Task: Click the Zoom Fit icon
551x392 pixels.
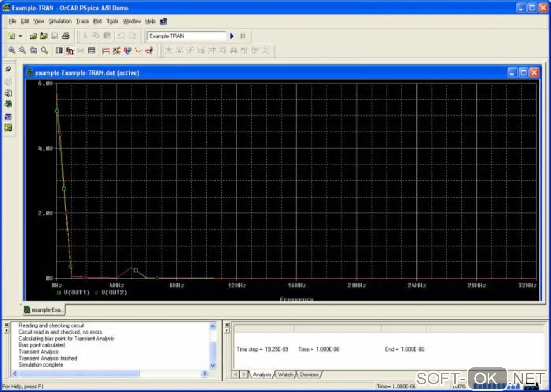Action: point(44,51)
